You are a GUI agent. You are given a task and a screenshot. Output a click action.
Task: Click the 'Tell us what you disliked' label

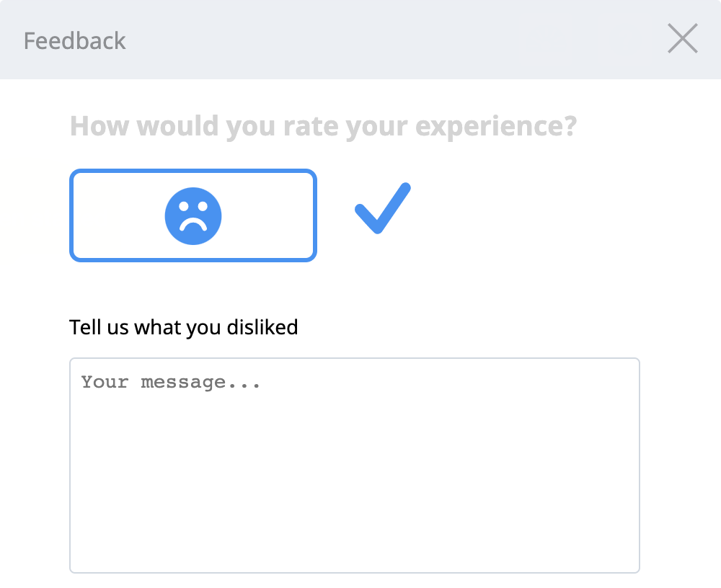pyautogui.click(x=183, y=327)
